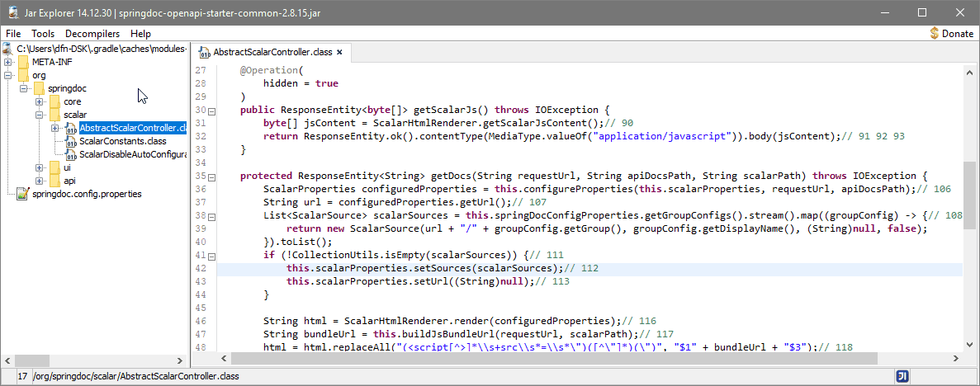Click tree panel scroll left arrow
The width and height of the screenshot is (980, 386).
8,360
